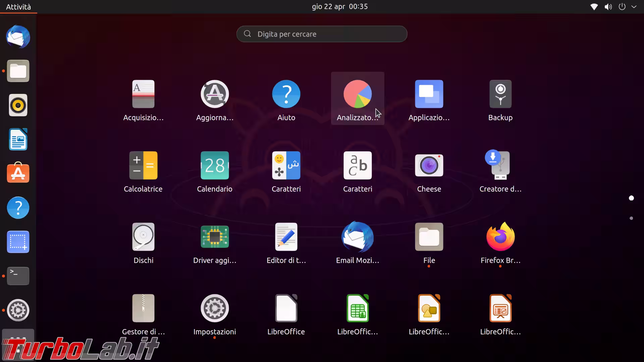Open the date and time menu

click(x=339, y=7)
